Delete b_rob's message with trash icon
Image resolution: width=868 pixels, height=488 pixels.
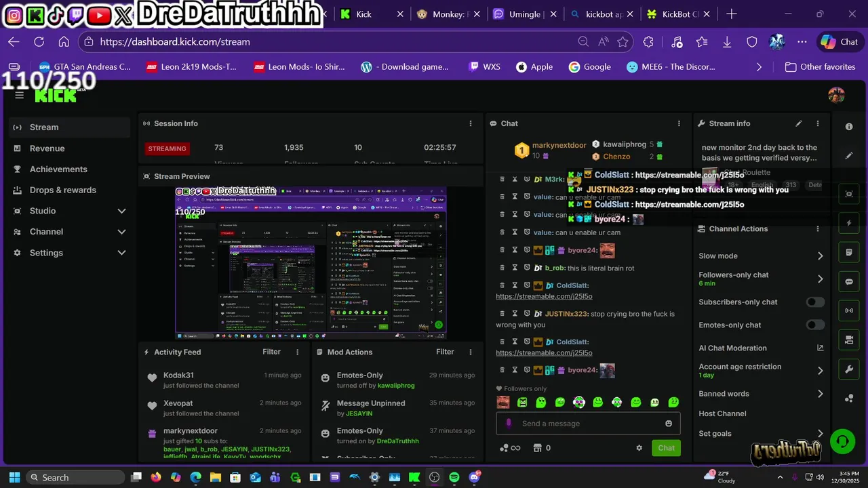click(502, 268)
